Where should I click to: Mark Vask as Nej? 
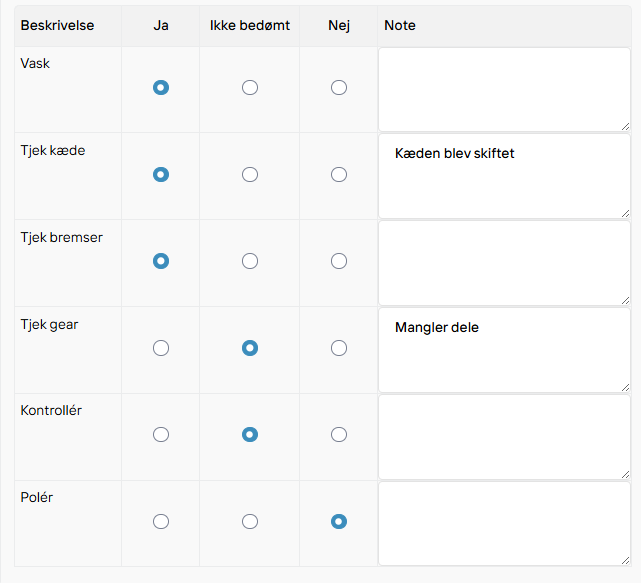tap(339, 87)
